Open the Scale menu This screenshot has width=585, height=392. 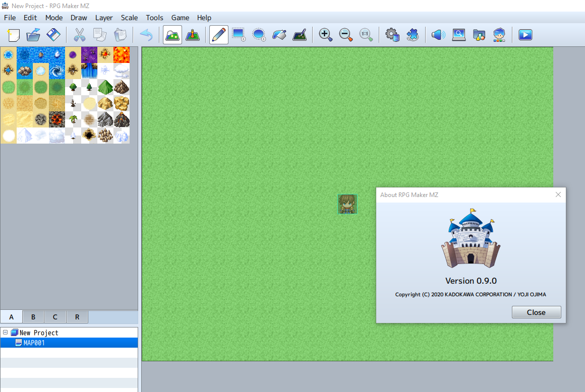129,18
